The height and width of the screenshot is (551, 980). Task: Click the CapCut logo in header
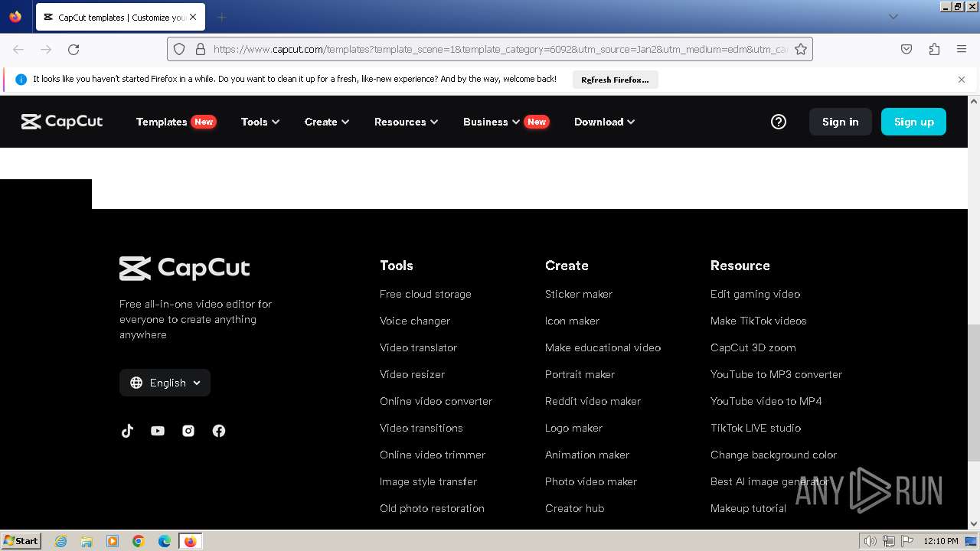62,122
